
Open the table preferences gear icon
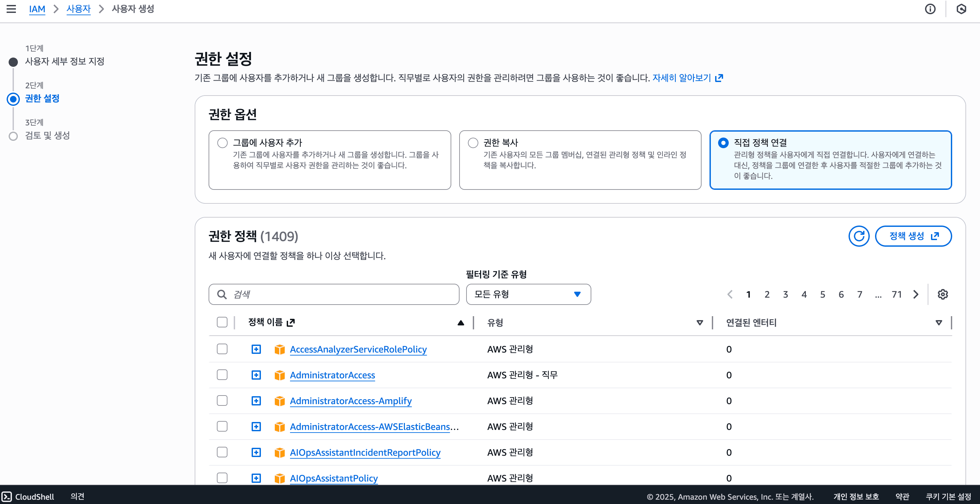click(x=943, y=294)
